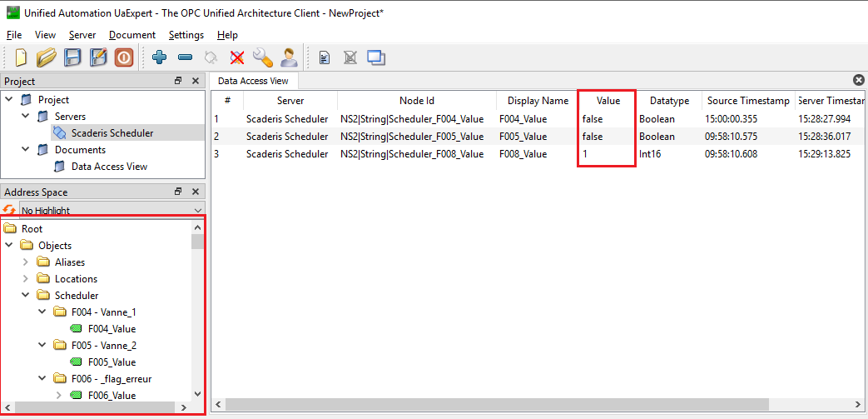Click the horizontal scrollbar under the data table
868x419 pixels.
[x=533, y=405]
